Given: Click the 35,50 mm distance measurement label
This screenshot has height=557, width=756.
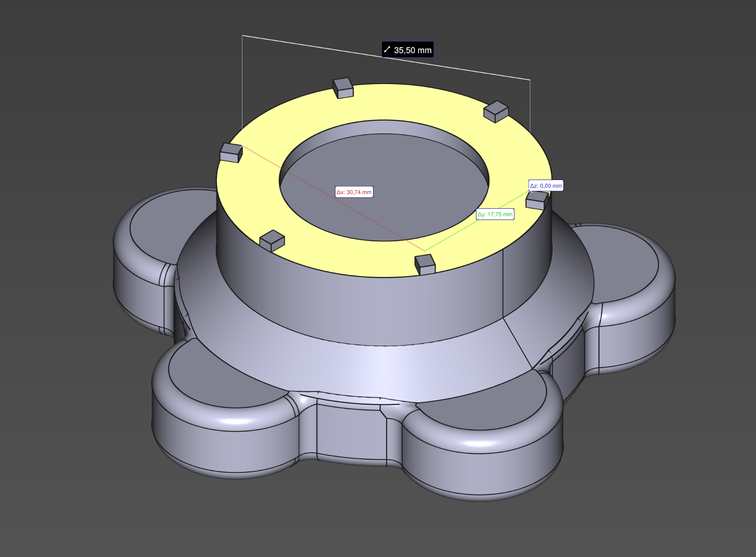Looking at the screenshot, I should pos(407,50).
